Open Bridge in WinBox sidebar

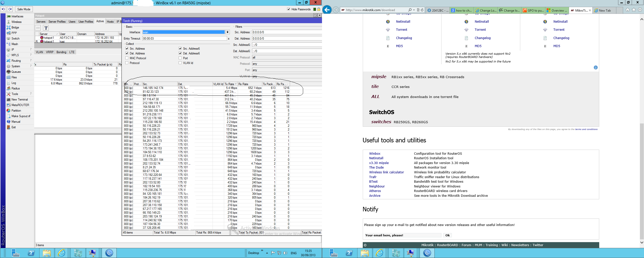point(15,27)
